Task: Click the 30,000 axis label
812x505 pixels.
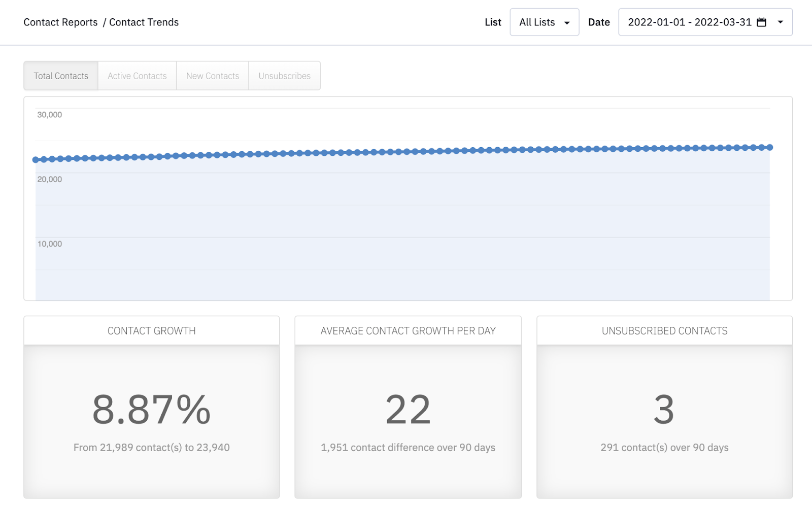Action: tap(49, 115)
